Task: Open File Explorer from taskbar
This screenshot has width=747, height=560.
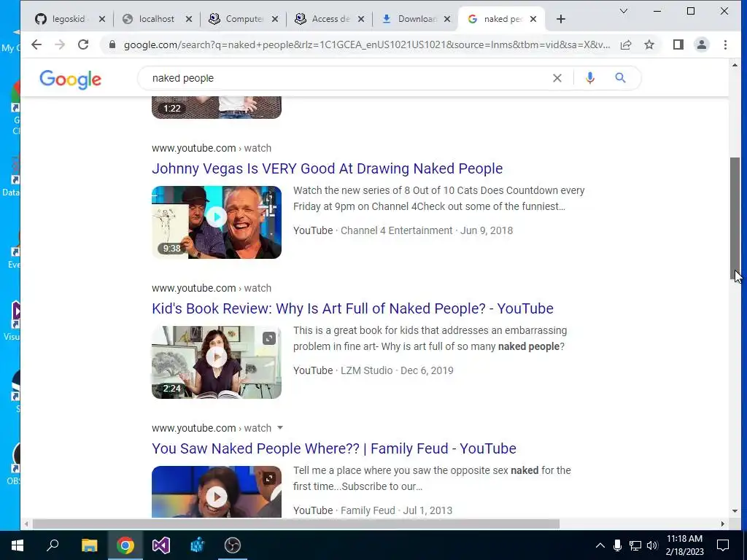Action: [x=89, y=545]
